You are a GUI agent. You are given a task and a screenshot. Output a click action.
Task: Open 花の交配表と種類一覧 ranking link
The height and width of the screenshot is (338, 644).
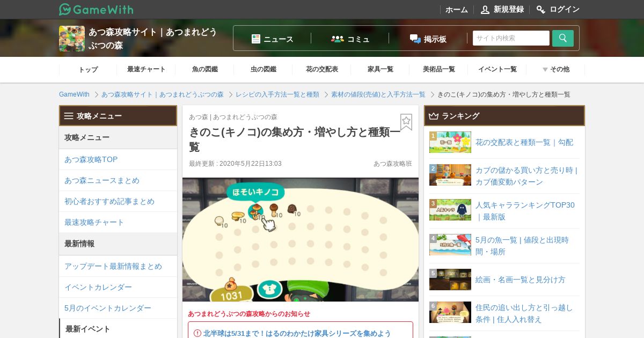(x=524, y=142)
